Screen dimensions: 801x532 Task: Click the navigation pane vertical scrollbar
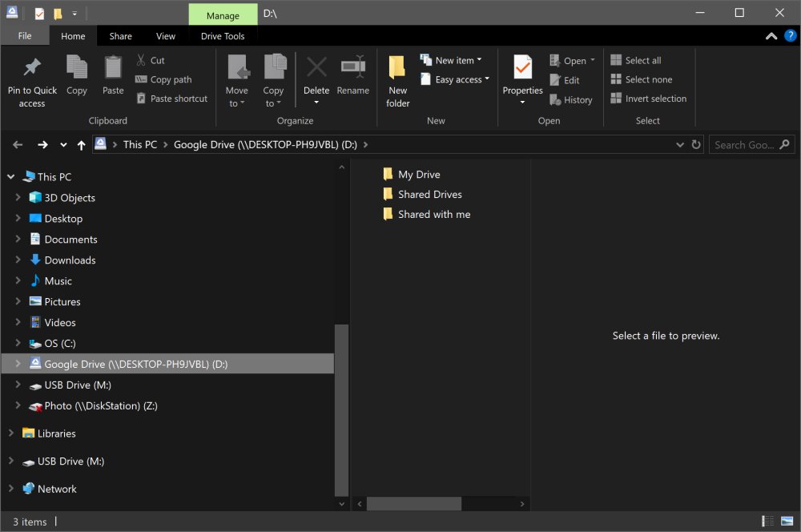[x=341, y=410]
